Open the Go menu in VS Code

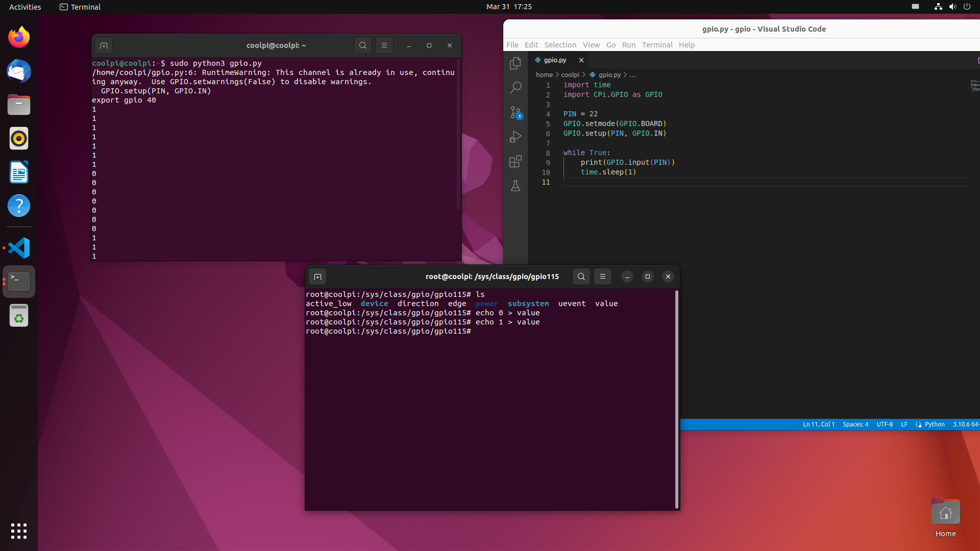(611, 45)
